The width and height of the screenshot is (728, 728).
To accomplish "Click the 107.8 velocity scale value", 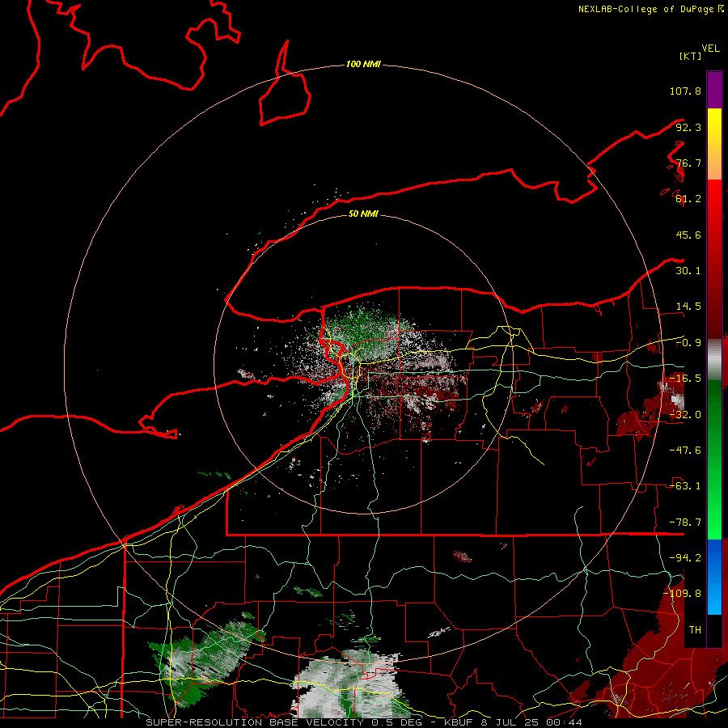I will click(x=685, y=91).
